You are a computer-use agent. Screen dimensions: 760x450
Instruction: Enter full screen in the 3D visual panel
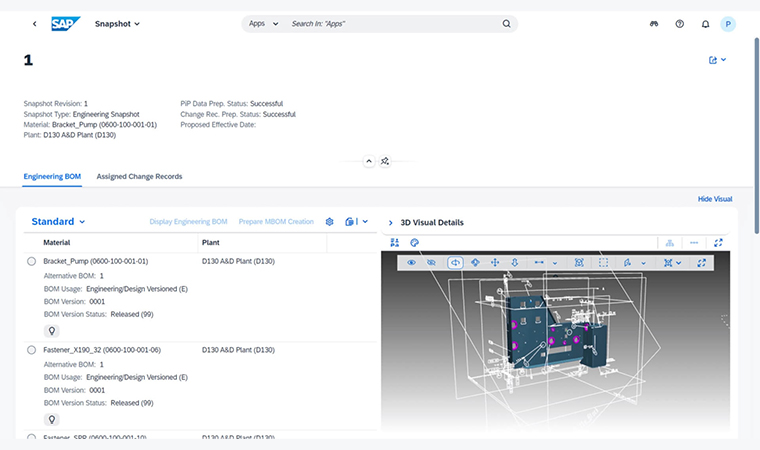coord(718,242)
